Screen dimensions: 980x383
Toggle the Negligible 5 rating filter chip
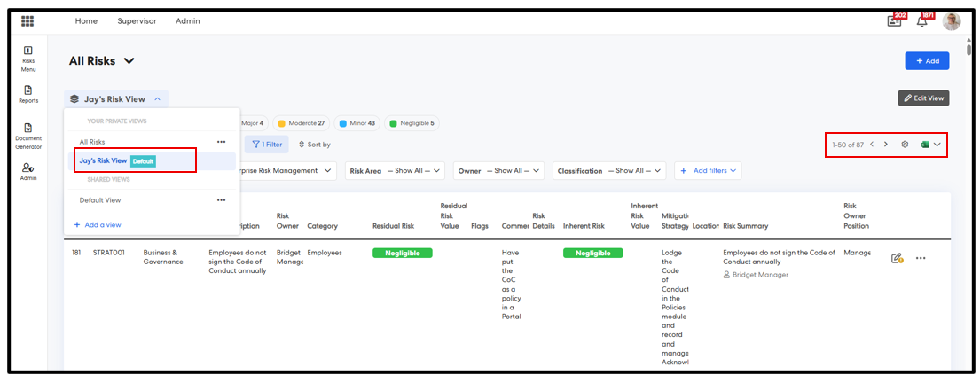(x=413, y=123)
